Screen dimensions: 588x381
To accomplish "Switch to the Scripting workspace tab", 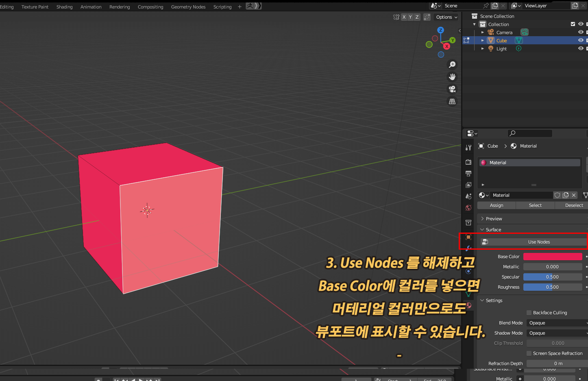I will pos(222,7).
